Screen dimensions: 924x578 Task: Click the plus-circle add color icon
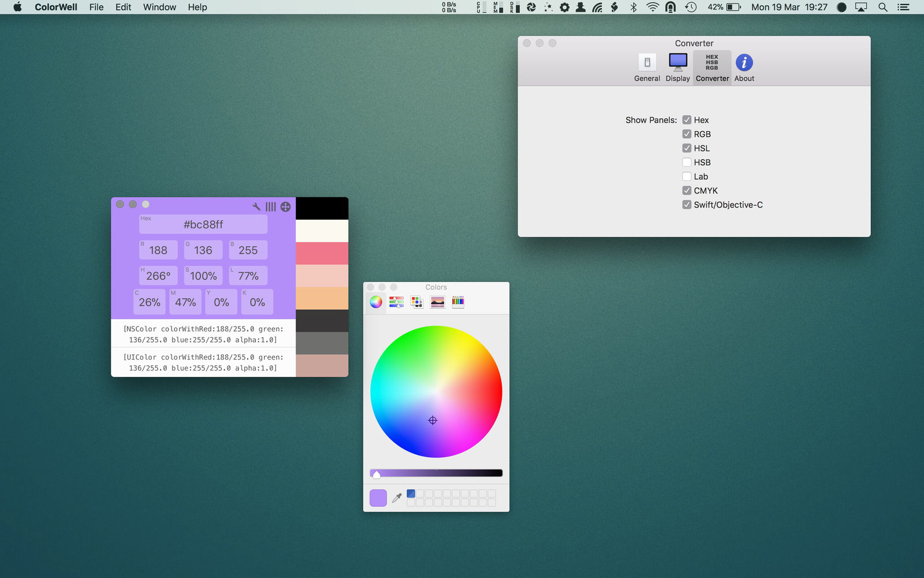click(285, 207)
